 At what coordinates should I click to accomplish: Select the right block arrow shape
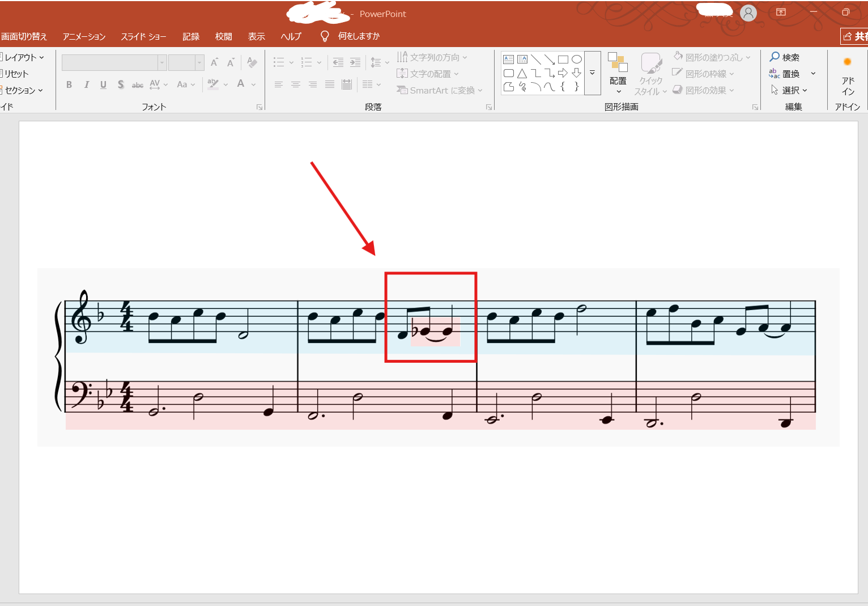[563, 73]
